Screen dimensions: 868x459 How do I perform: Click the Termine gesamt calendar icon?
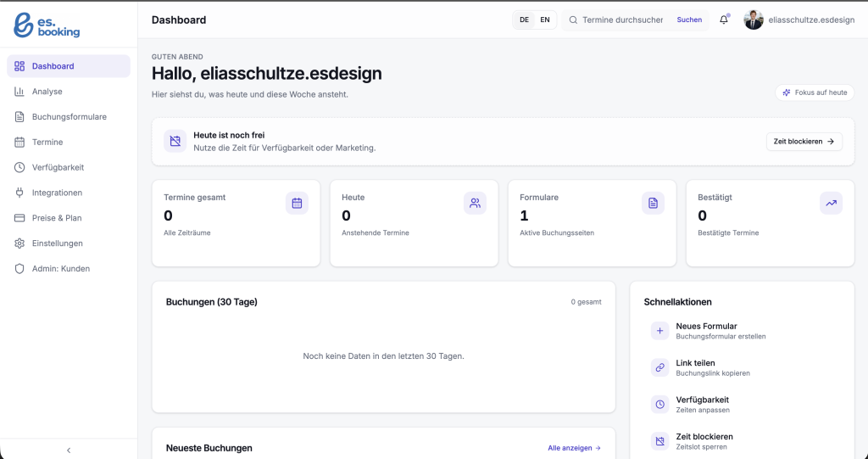click(298, 204)
